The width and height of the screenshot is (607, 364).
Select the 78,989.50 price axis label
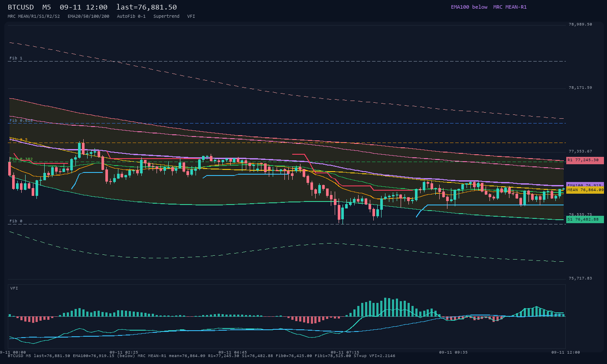tap(580, 24)
